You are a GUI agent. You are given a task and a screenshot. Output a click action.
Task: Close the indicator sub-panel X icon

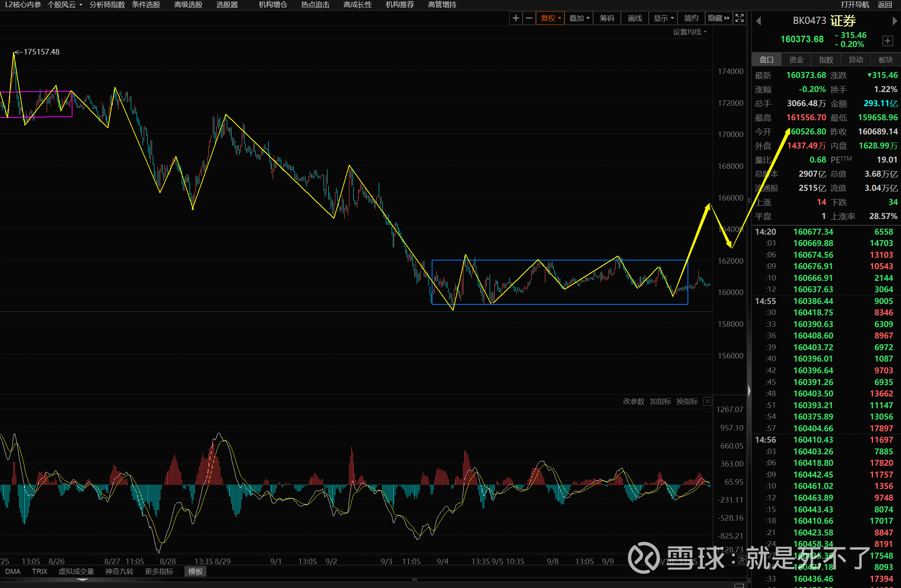tap(707, 402)
